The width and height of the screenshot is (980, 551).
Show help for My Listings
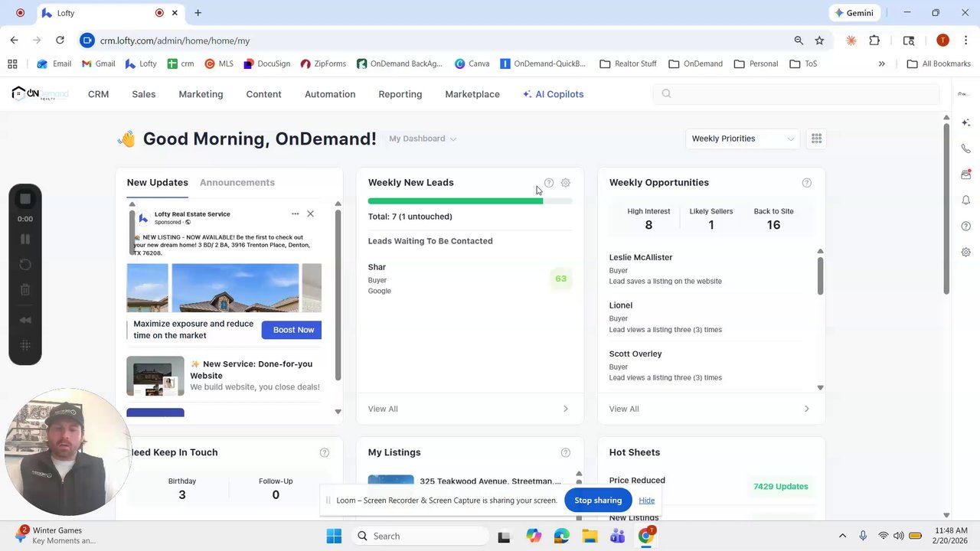tap(566, 453)
